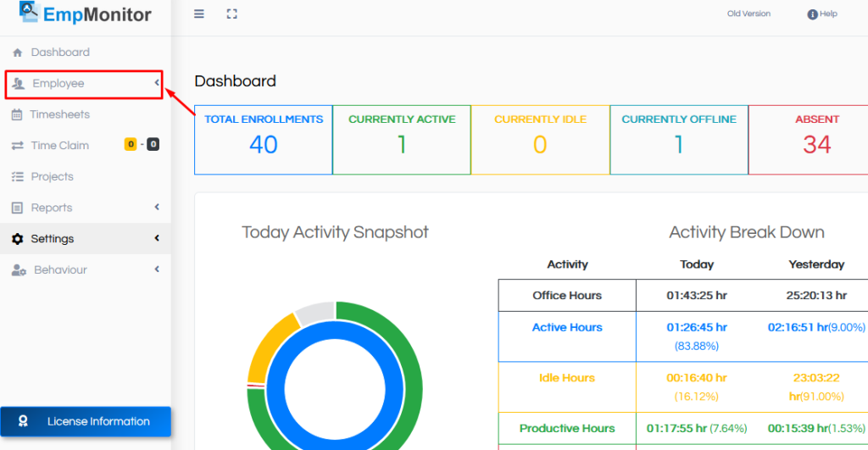Open the Total Enrollments card
Viewport: 868px width, 450px height.
[264, 140]
